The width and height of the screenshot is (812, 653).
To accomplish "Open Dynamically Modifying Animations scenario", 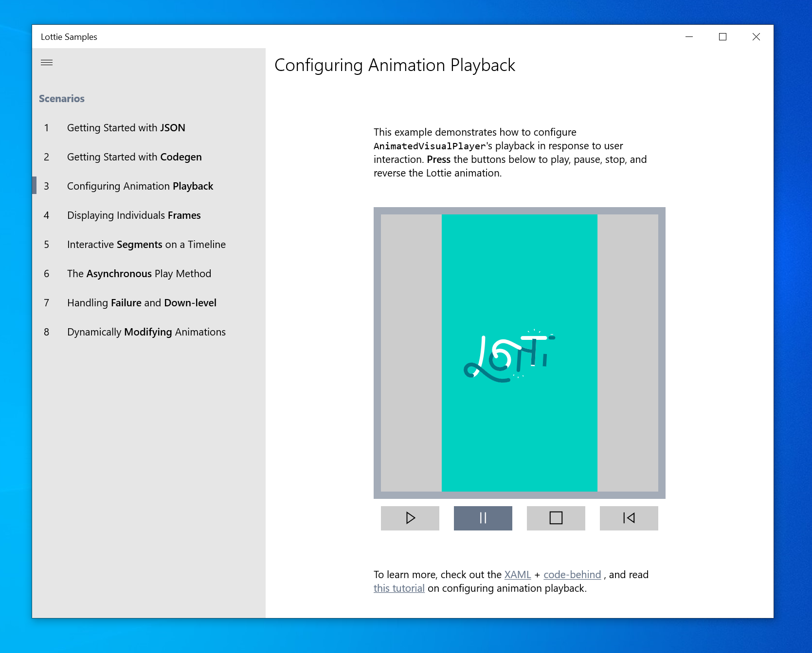I will click(x=149, y=332).
